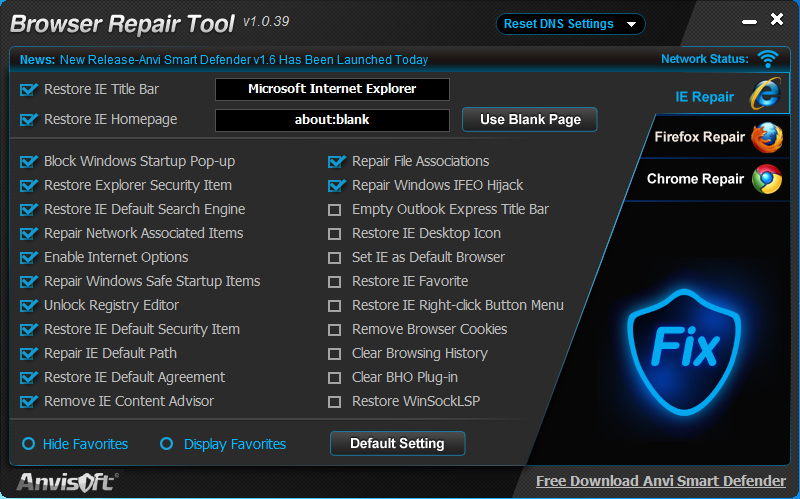Uncheck Restore Explorer Security Item

point(29,186)
